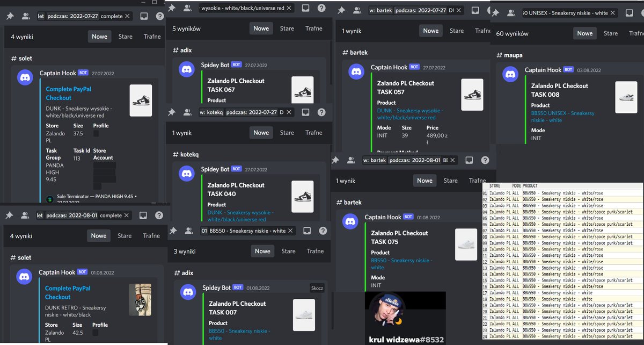Click Skocz button on Spidey Bot 01.08.2022 message
The image size is (644, 345).
[317, 288]
